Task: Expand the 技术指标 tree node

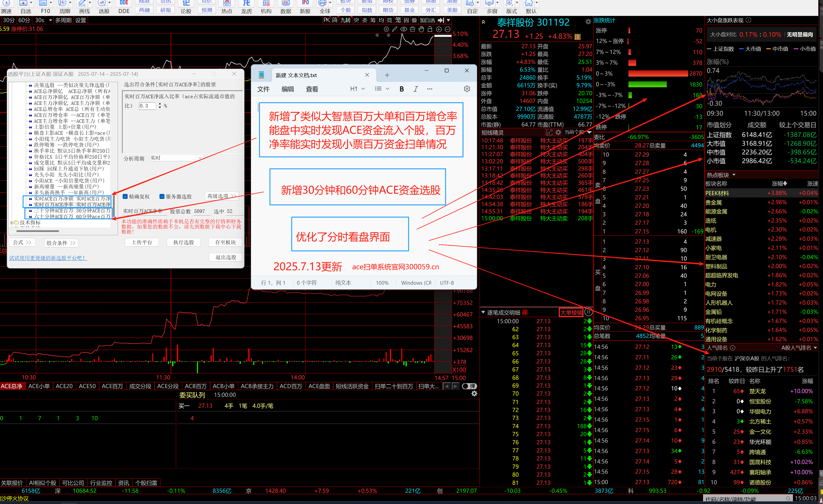Action: [12, 222]
